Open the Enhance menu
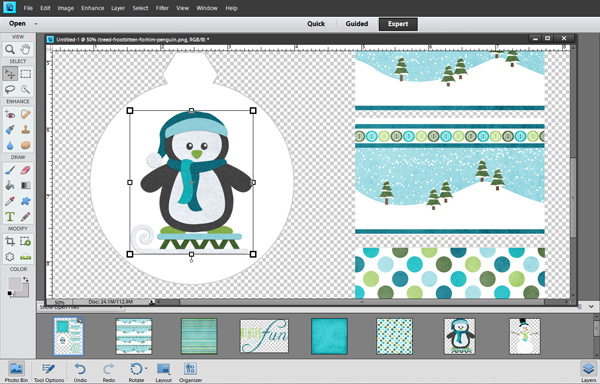 point(93,8)
